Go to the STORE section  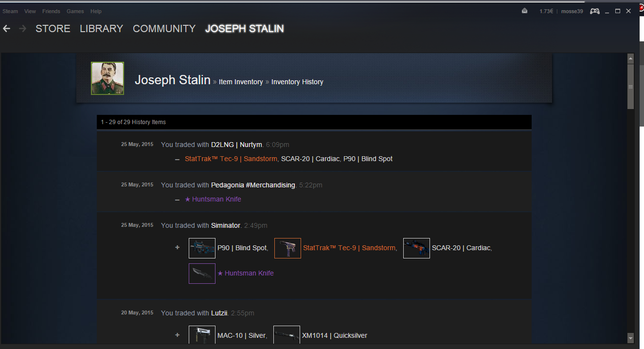[x=53, y=29]
